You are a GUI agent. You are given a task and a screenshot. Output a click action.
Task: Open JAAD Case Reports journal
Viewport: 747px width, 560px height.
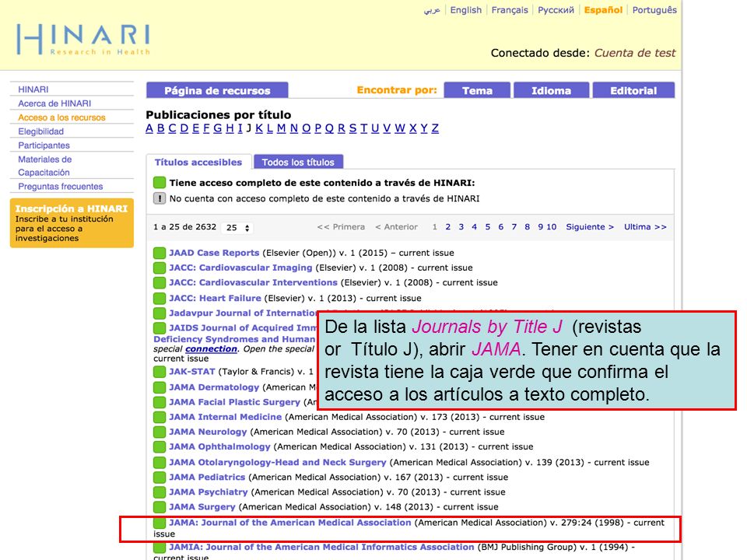coord(214,253)
